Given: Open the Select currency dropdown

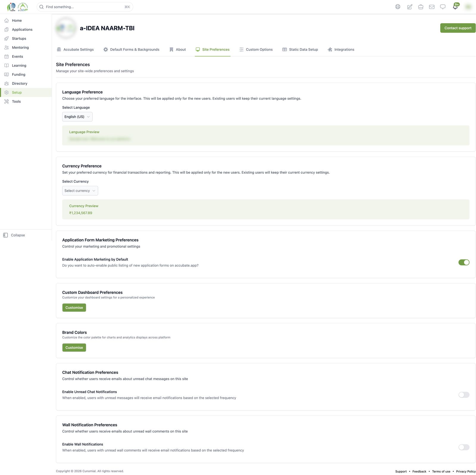Looking at the screenshot, I should [80, 191].
